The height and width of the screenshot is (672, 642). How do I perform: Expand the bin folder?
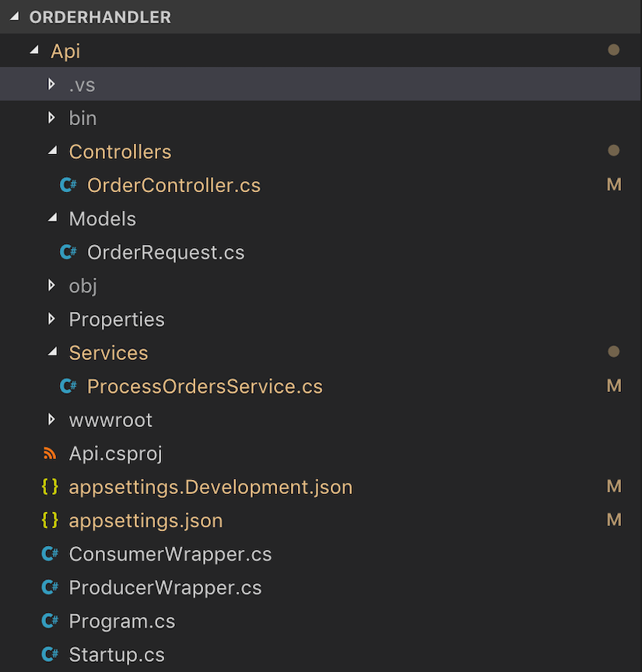51,117
